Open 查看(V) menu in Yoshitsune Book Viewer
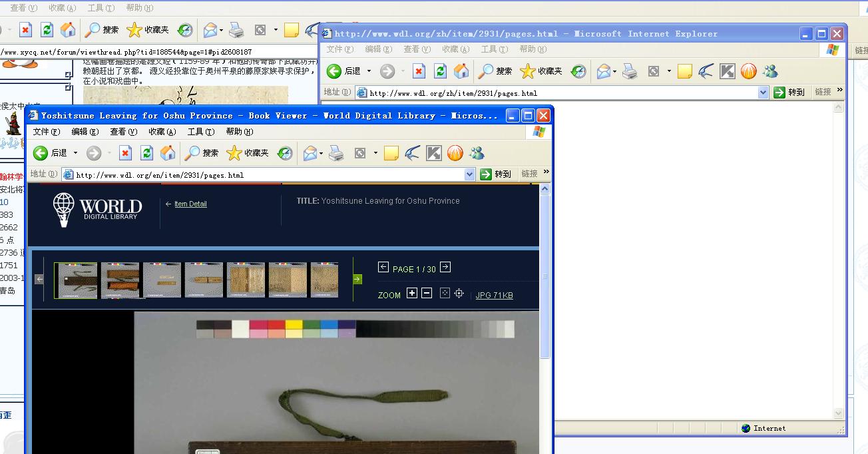The image size is (868, 454). click(x=123, y=132)
